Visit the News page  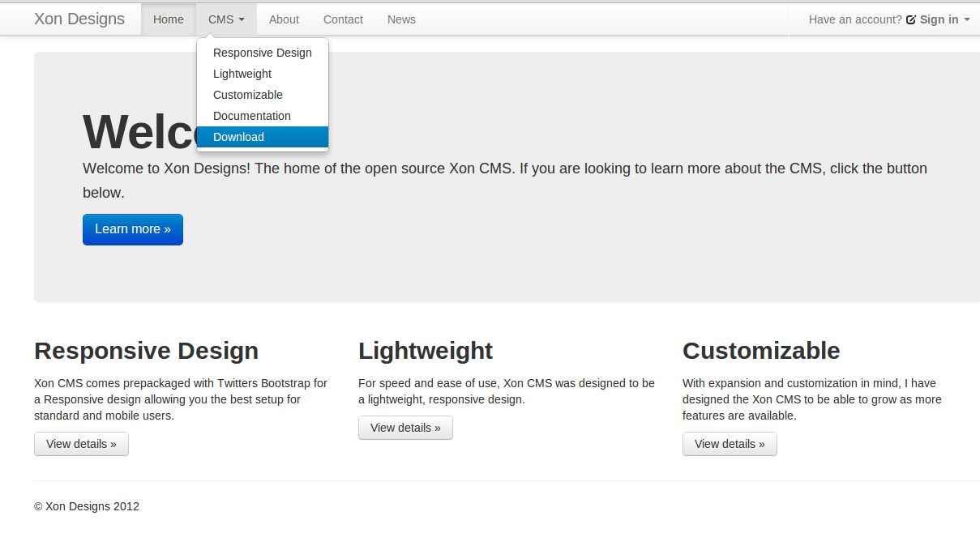[x=400, y=19]
